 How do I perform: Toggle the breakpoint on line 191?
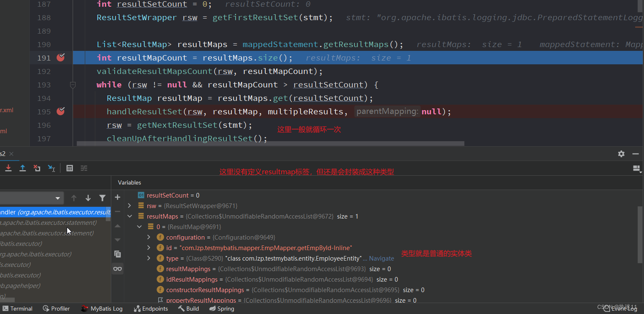(x=61, y=58)
